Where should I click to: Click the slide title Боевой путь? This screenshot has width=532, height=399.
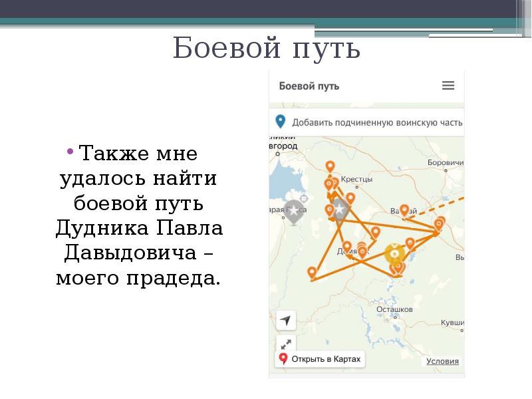point(266,49)
